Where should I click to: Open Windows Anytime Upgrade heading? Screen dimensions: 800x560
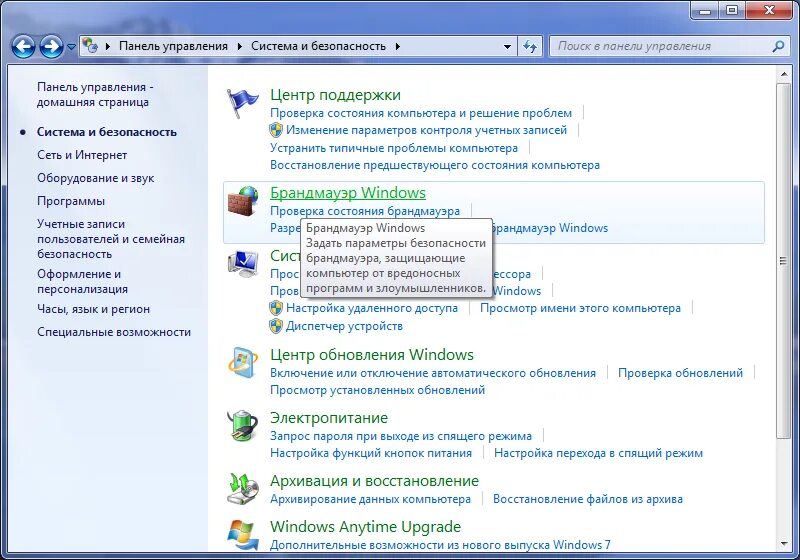coord(365,527)
